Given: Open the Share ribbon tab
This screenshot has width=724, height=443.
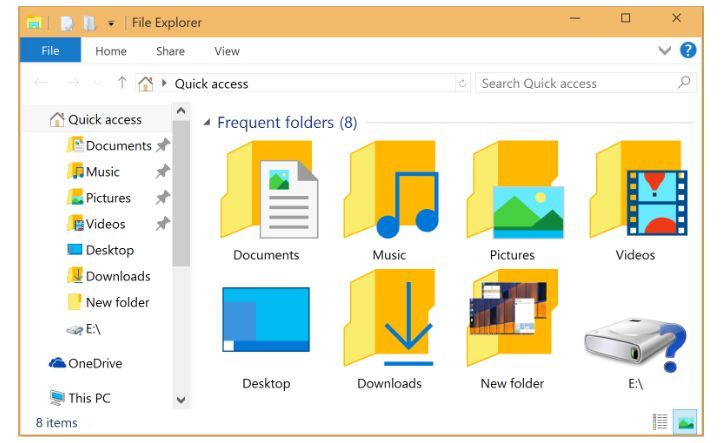Looking at the screenshot, I should click(170, 51).
